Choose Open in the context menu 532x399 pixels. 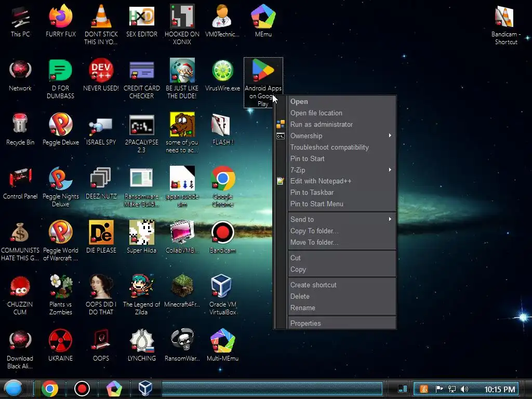click(x=342, y=101)
